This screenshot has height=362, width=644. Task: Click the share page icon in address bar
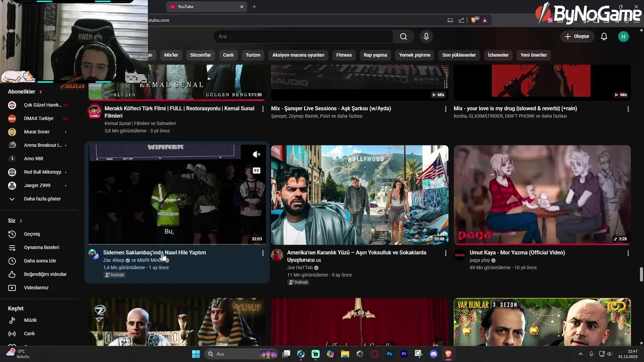click(461, 20)
